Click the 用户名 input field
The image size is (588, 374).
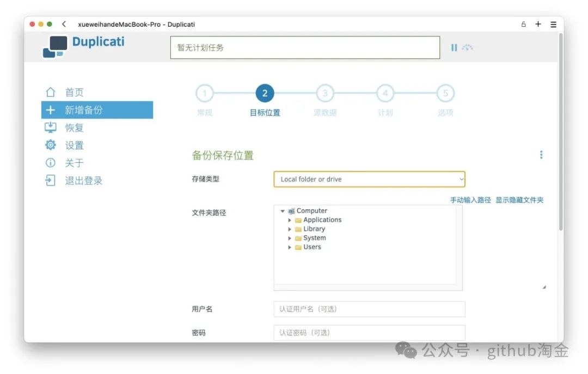[x=369, y=309]
